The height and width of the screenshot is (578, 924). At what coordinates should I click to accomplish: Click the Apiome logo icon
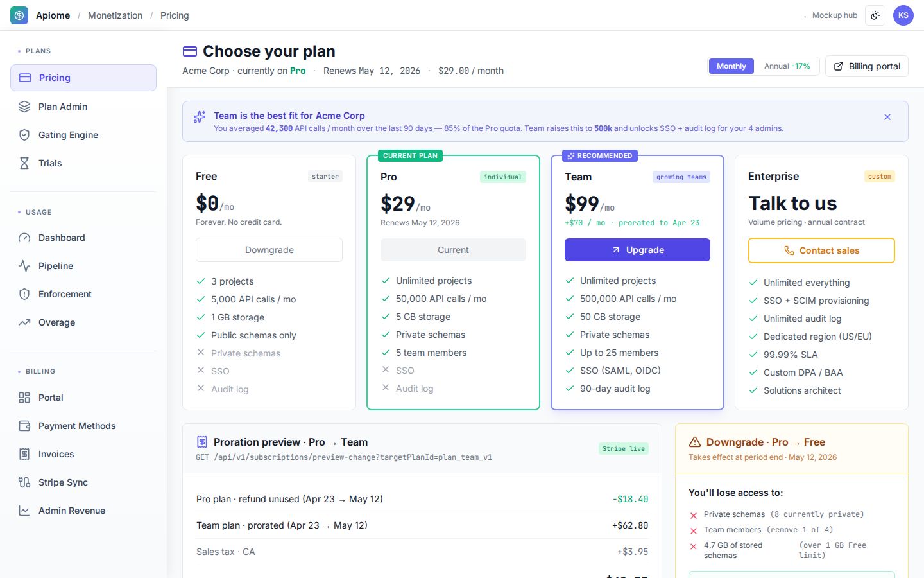tap(19, 15)
